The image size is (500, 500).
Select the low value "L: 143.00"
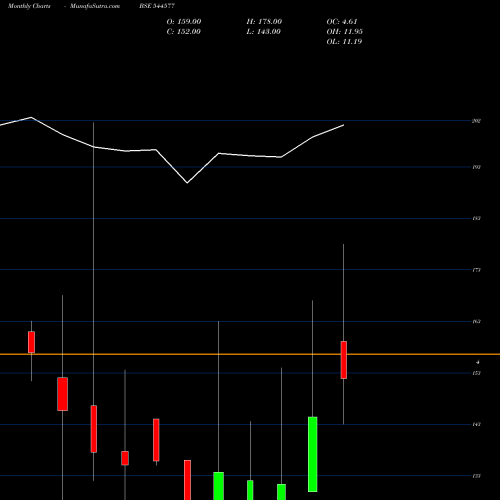pyautogui.click(x=264, y=32)
